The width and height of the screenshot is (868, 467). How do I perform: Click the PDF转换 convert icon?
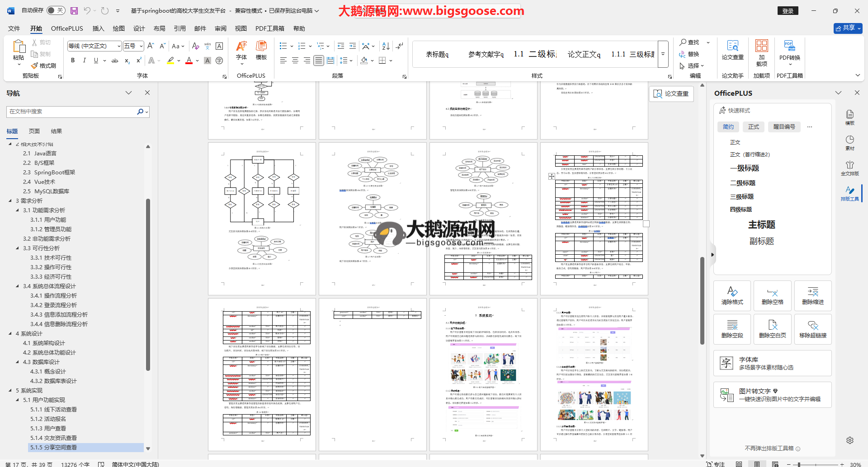(789, 50)
